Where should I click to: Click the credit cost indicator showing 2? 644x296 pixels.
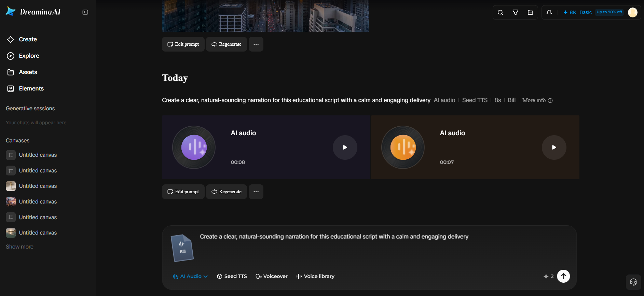point(548,276)
